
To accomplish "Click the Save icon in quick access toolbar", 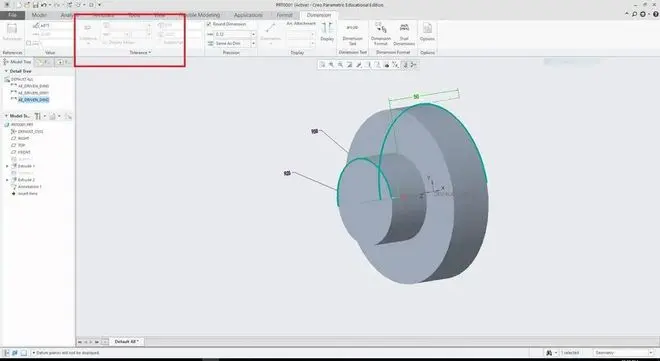I will (35, 5).
